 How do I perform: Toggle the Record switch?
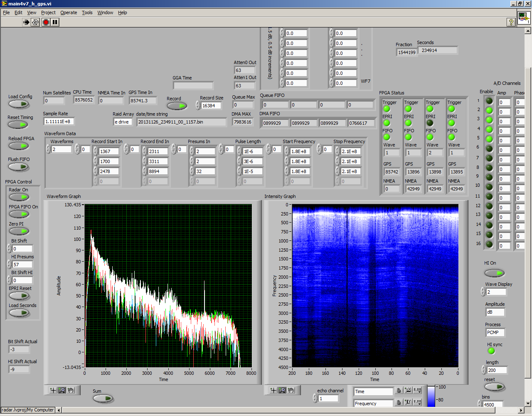point(177,106)
